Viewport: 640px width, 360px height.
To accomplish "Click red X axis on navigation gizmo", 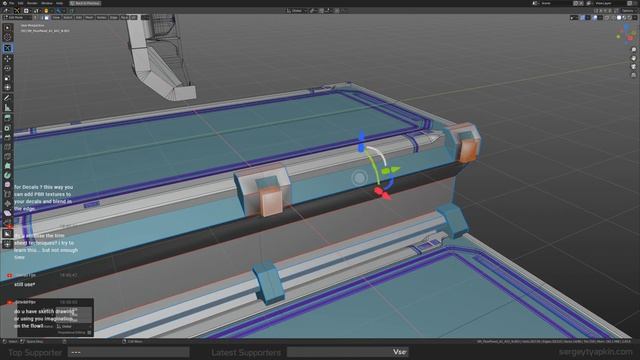I will (x=630, y=38).
